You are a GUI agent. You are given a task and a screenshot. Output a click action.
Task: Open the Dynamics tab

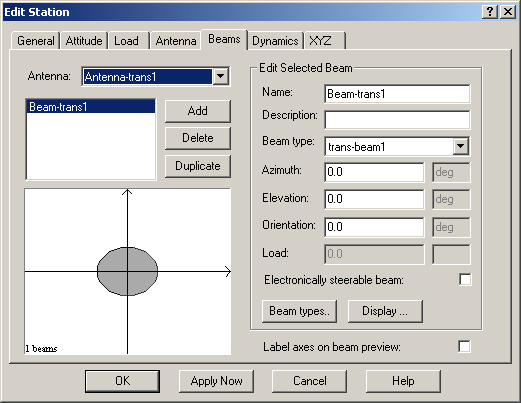click(275, 41)
